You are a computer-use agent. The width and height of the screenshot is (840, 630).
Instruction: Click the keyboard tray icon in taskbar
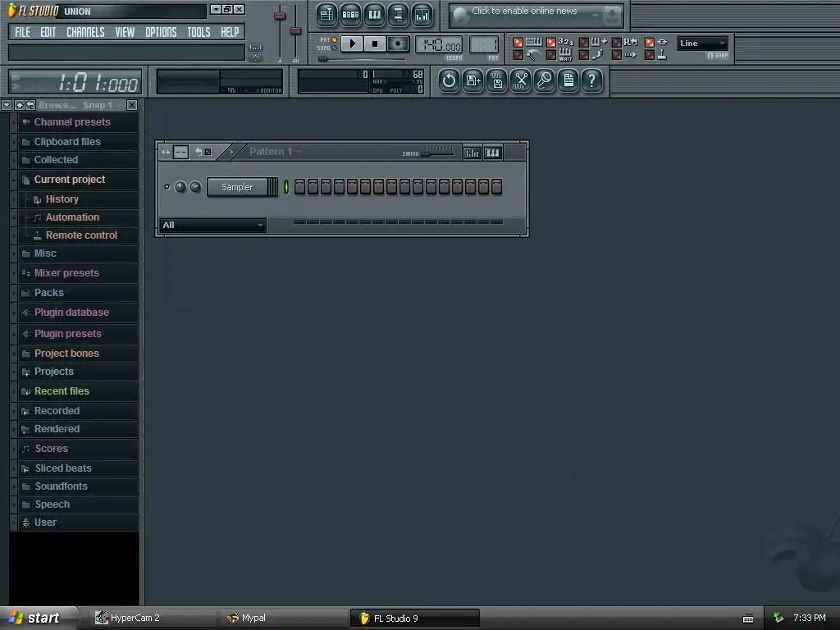(x=748, y=619)
